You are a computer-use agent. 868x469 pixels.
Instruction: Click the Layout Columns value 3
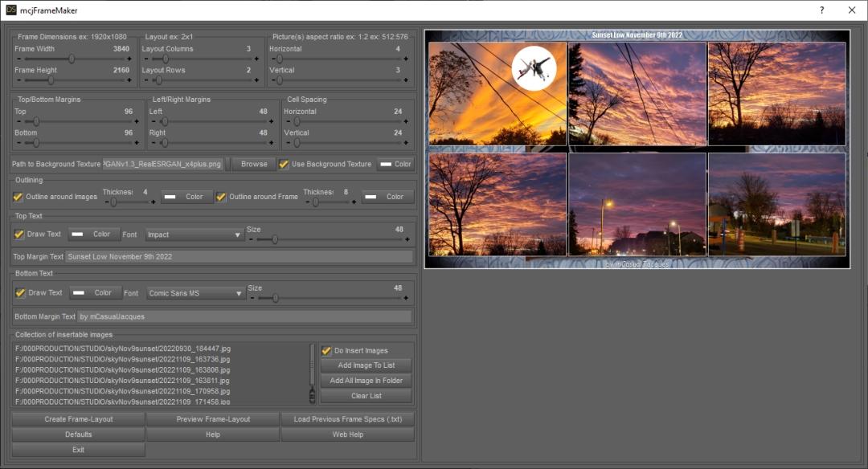pos(248,49)
